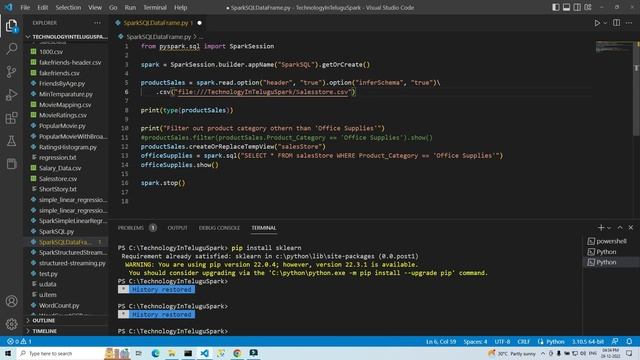Open WordCount.py file
640x360 pixels.
tap(59, 305)
